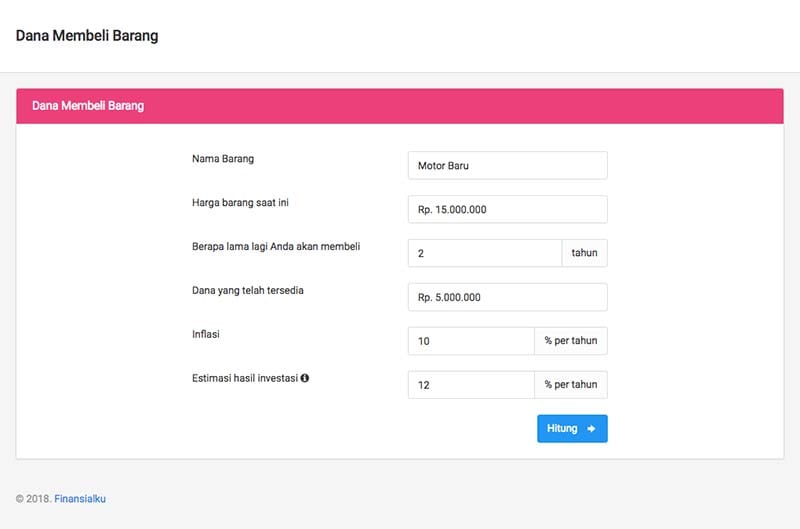Select the years input showing 2
The image size is (800, 529).
coord(484,253)
